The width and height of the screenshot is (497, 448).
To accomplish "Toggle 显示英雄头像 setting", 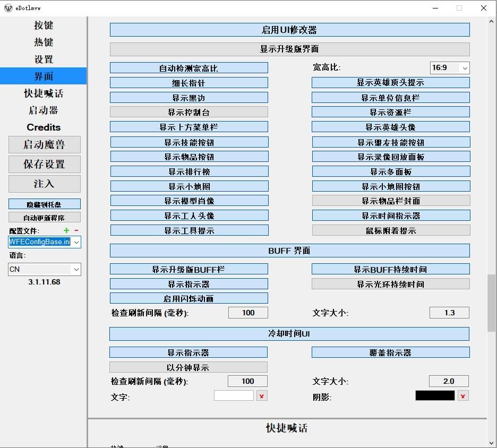I will [390, 127].
